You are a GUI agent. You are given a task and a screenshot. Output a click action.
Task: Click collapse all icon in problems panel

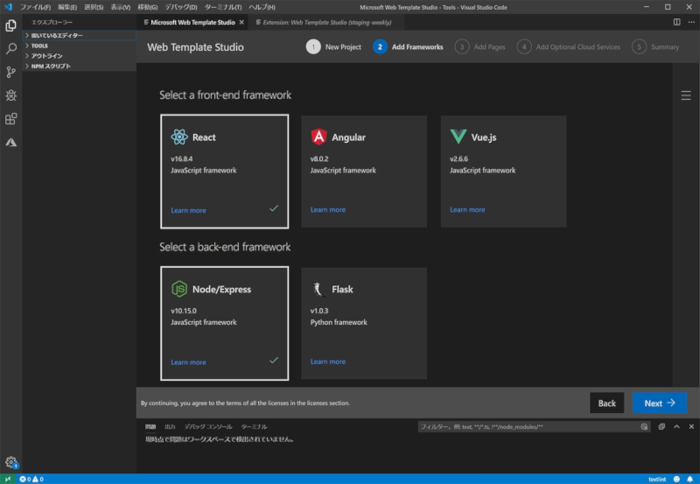[662, 427]
